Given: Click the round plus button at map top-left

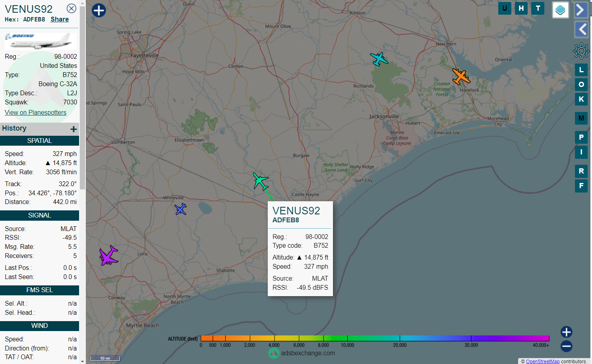Looking at the screenshot, I should pos(99,10).
